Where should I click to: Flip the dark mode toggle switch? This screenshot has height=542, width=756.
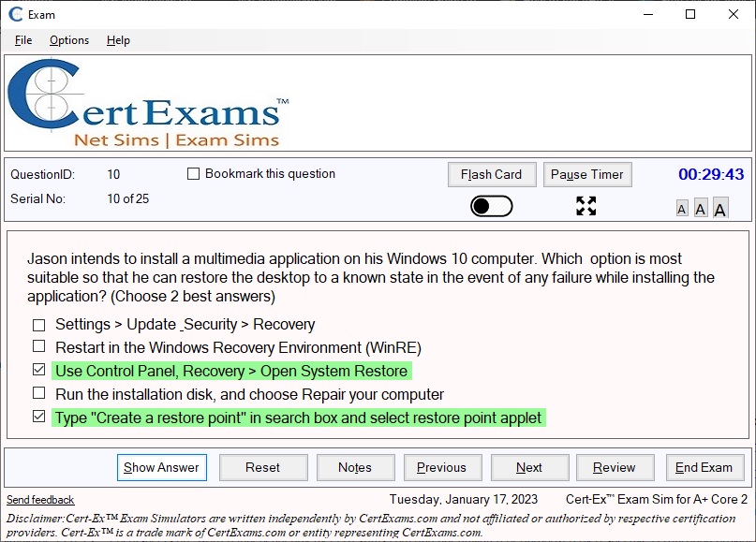click(492, 205)
